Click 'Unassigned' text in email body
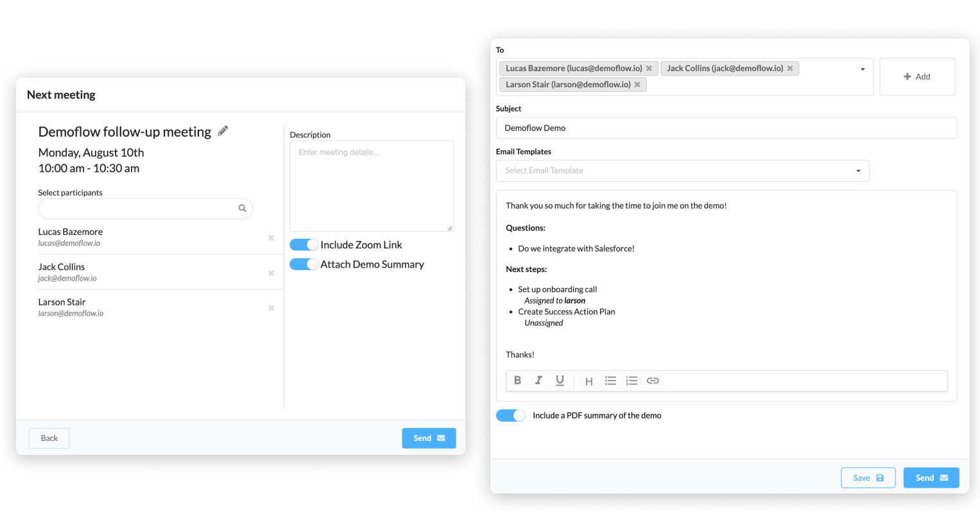The width and height of the screenshot is (980, 532). pyautogui.click(x=544, y=323)
